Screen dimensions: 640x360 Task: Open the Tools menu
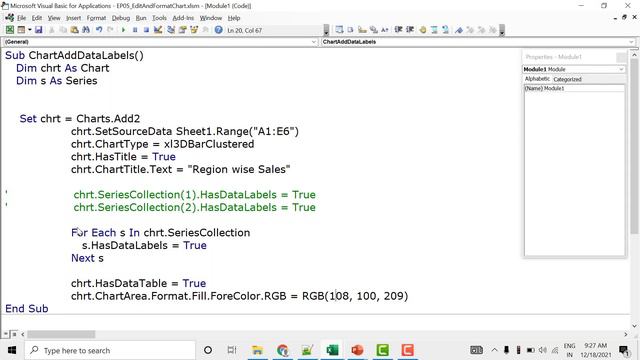click(x=159, y=18)
